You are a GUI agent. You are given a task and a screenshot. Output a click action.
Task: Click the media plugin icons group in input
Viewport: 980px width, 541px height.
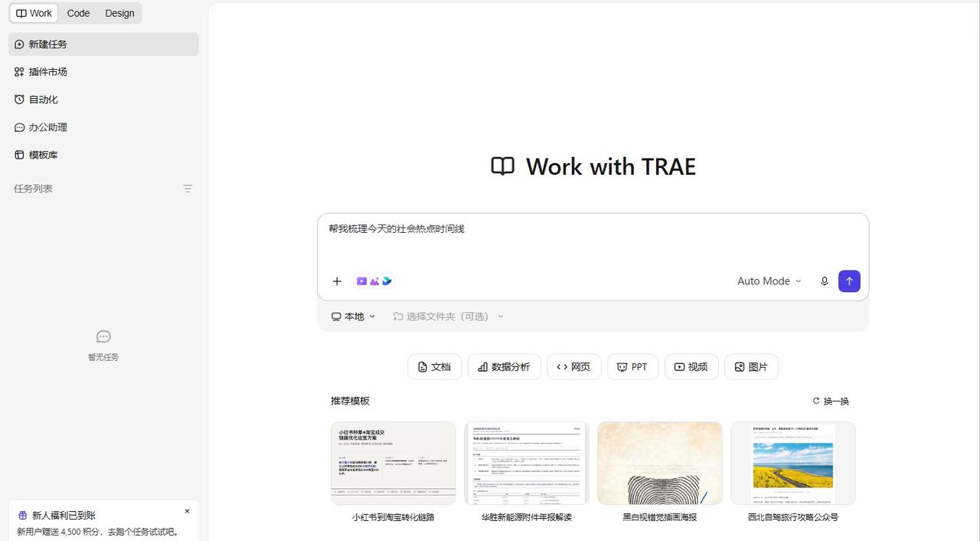click(374, 281)
